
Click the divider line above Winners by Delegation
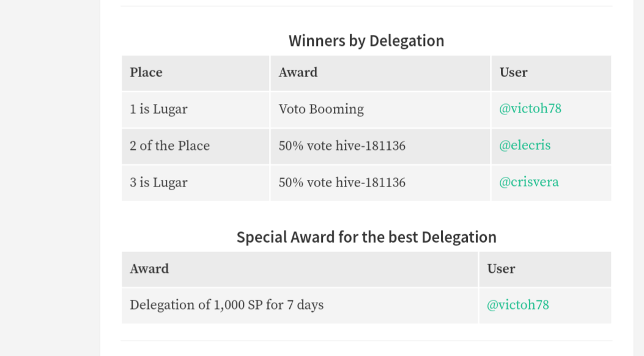(366, 6)
